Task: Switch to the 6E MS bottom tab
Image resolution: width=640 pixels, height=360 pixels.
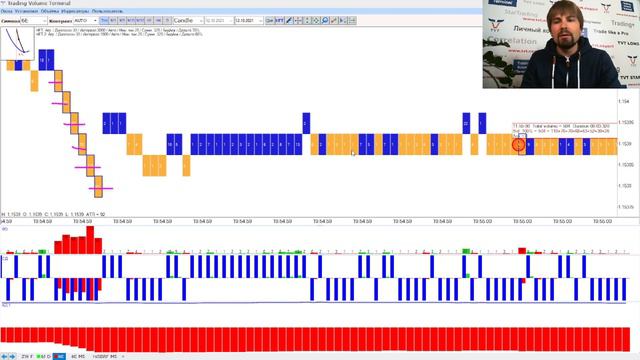Action: [x=78, y=356]
